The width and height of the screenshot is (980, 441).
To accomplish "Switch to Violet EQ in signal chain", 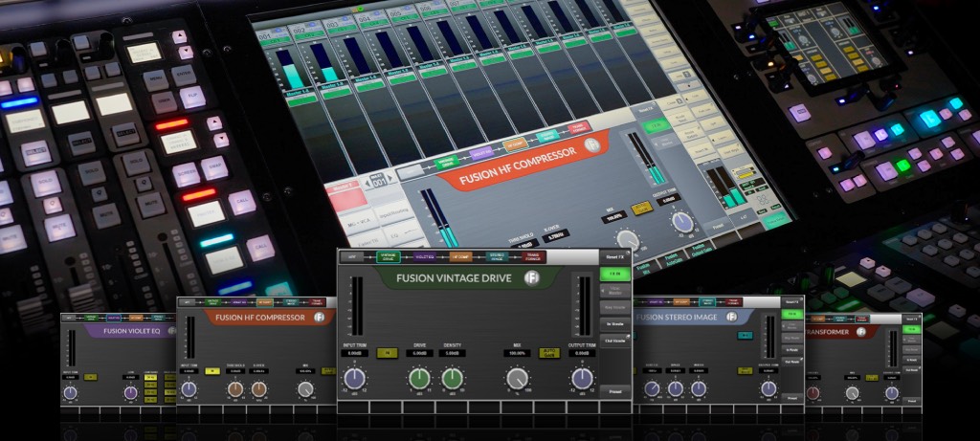I will pyautogui.click(x=423, y=256).
